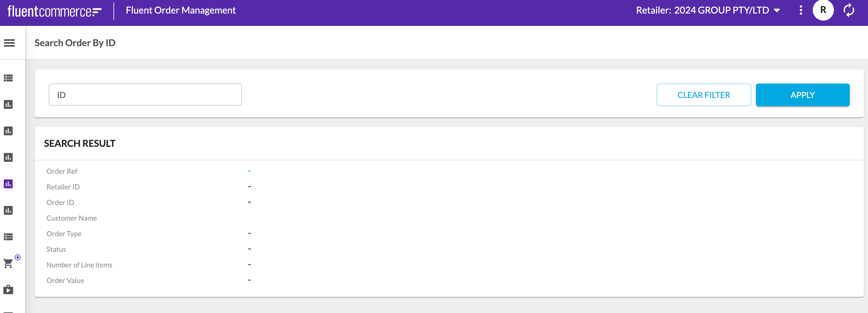Image resolution: width=868 pixels, height=313 pixels.
Task: Click the Order Ref dash link in results
Action: pyautogui.click(x=249, y=171)
